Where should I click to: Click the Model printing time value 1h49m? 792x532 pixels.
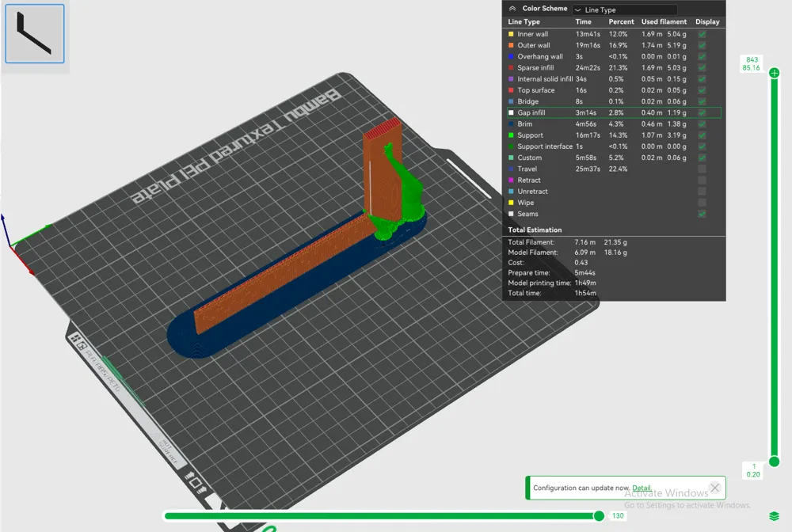tap(585, 283)
